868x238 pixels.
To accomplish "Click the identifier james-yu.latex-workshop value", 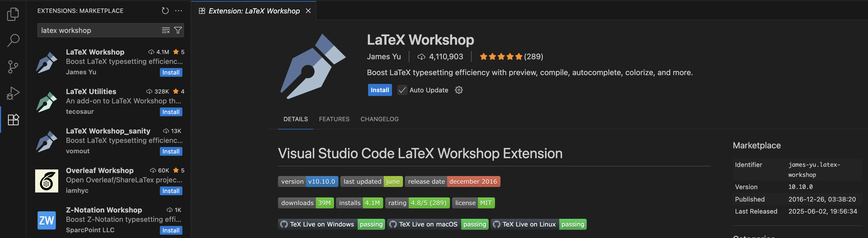I will [814, 170].
